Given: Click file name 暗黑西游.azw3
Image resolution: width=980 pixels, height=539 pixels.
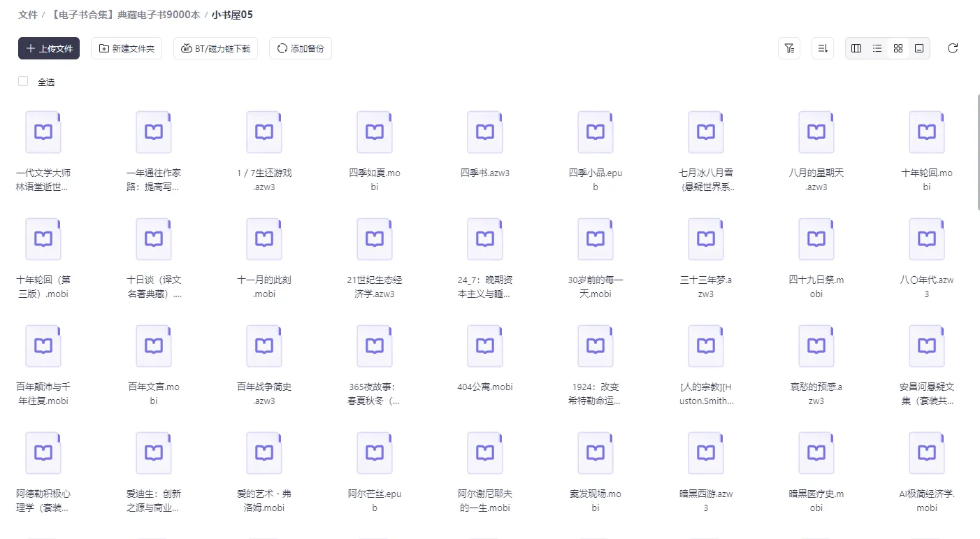Looking at the screenshot, I should (706, 501).
